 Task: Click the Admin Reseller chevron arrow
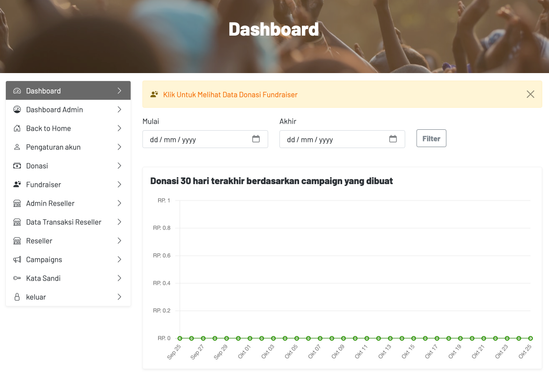(119, 203)
